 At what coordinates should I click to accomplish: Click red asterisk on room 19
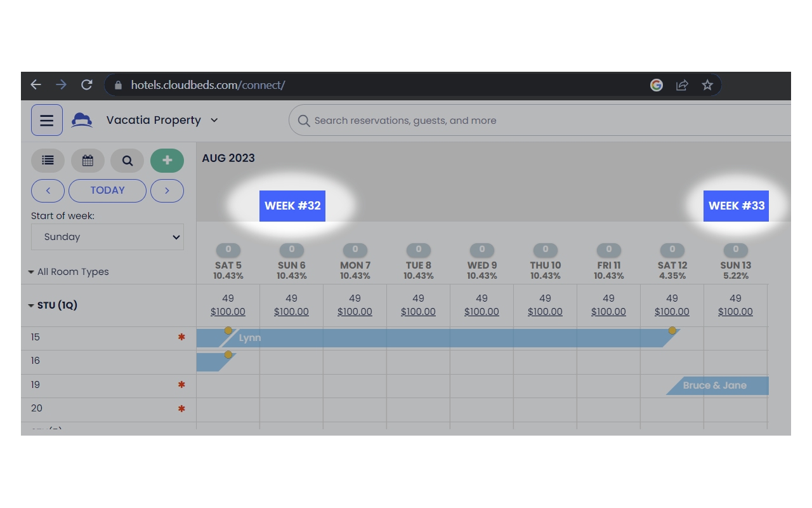[181, 385]
